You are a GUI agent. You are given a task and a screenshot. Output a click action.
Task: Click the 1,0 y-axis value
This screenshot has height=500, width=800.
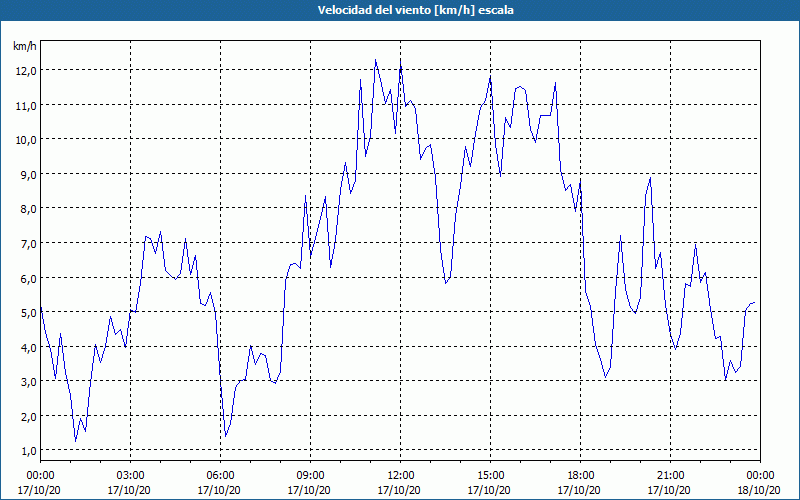coord(28,451)
